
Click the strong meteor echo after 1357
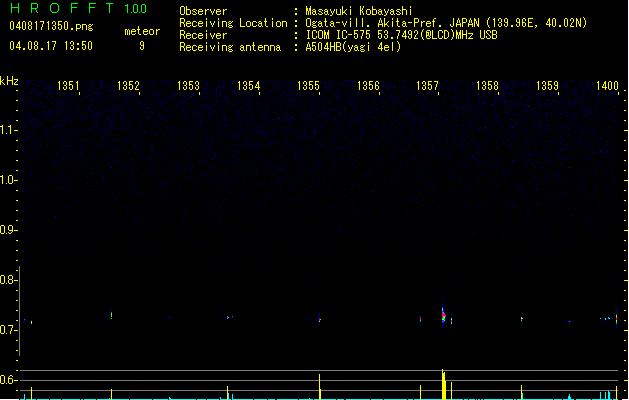click(443, 315)
